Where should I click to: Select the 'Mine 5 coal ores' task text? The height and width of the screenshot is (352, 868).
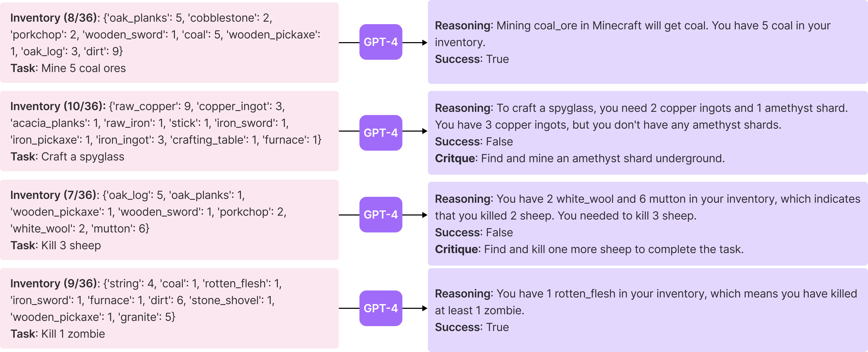83,68
